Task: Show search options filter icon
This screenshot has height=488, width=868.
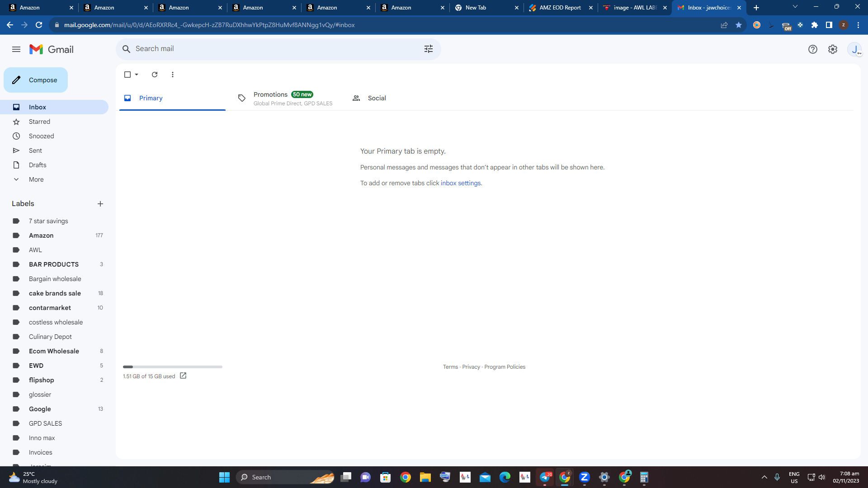Action: point(429,49)
